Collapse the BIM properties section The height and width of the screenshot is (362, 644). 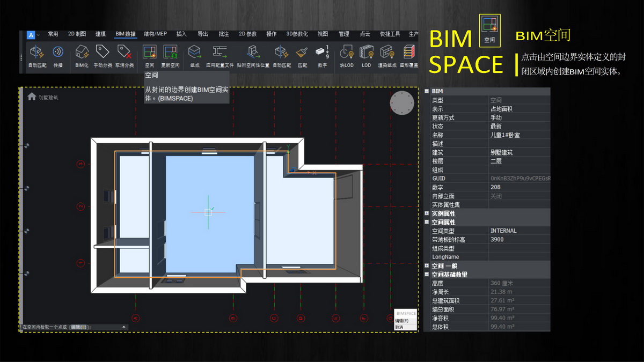pos(427,91)
